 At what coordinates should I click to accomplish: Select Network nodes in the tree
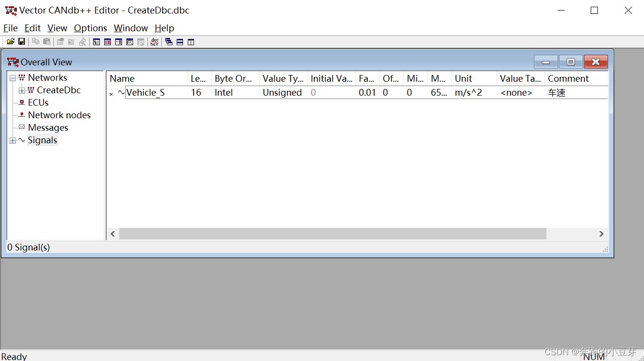59,115
